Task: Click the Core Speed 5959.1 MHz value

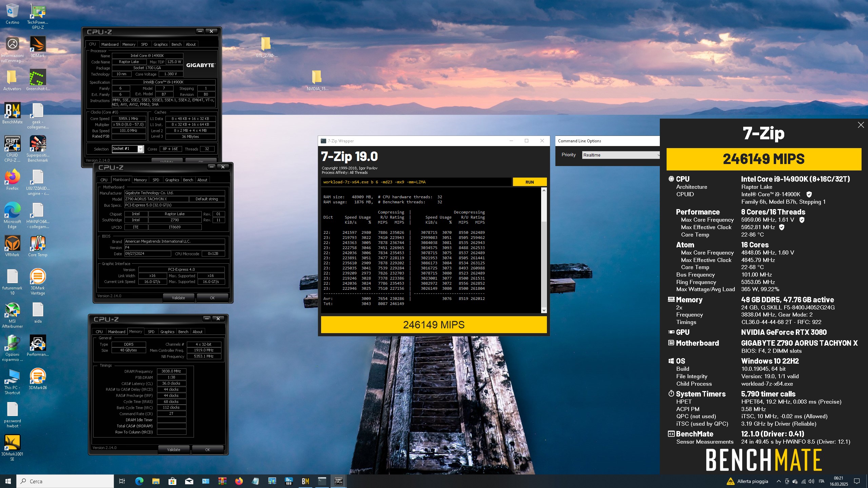Action: [129, 119]
